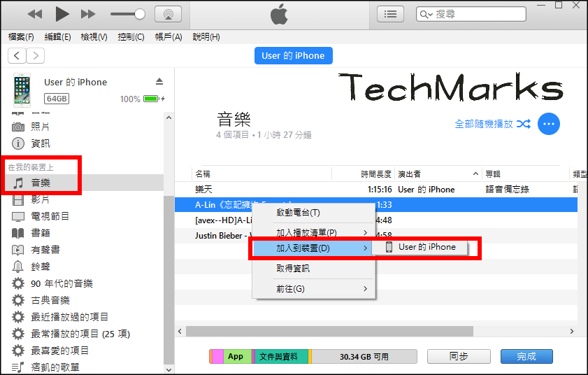Start playback with the Play button
The image size is (588, 375).
62,14
